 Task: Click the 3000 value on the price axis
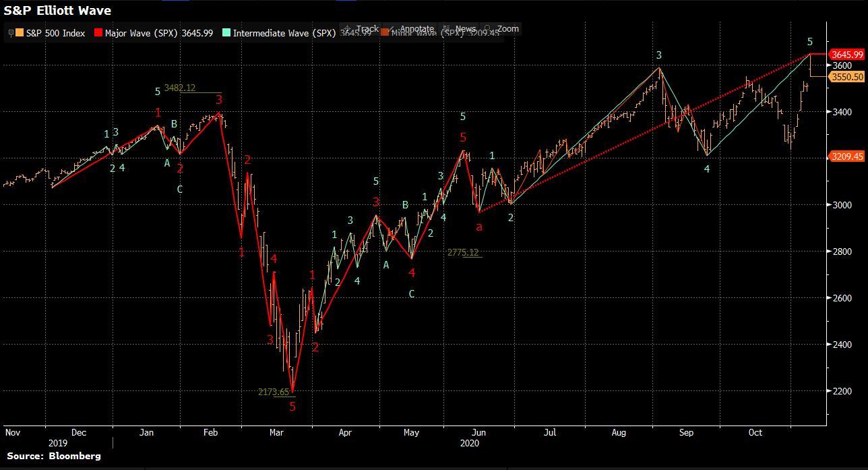[x=842, y=205]
